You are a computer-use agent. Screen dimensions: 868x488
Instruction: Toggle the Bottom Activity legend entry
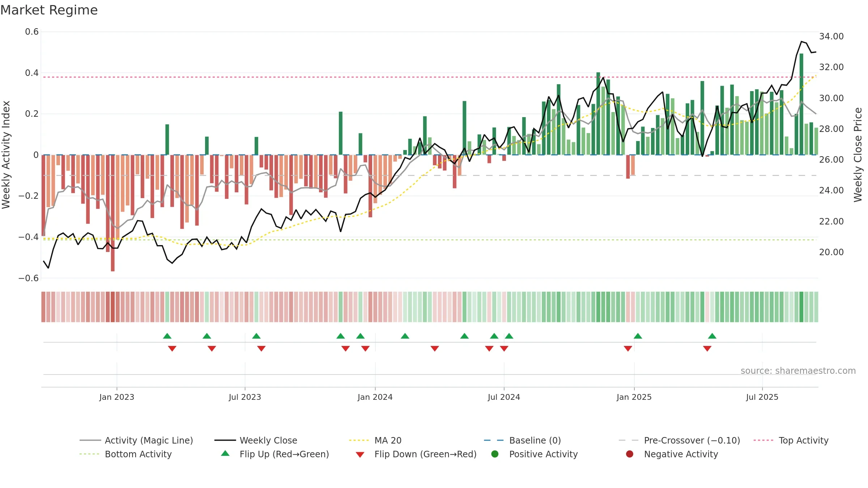pyautogui.click(x=125, y=454)
